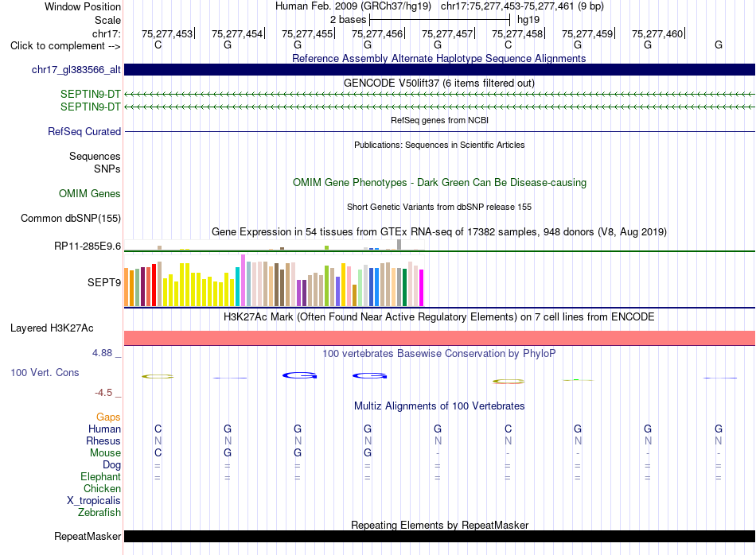Image resolution: width=756 pixels, height=555 pixels.
Task: Click the Human species row label
Action: tap(104, 429)
